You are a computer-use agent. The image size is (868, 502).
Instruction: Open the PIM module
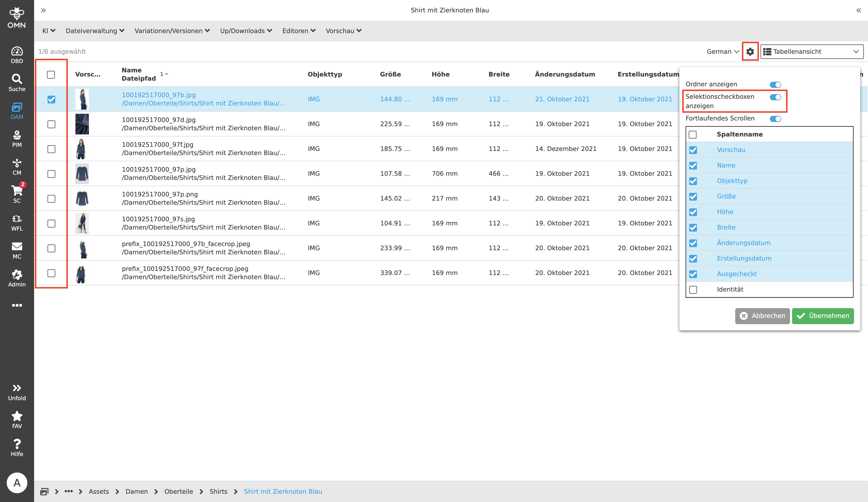(x=17, y=138)
